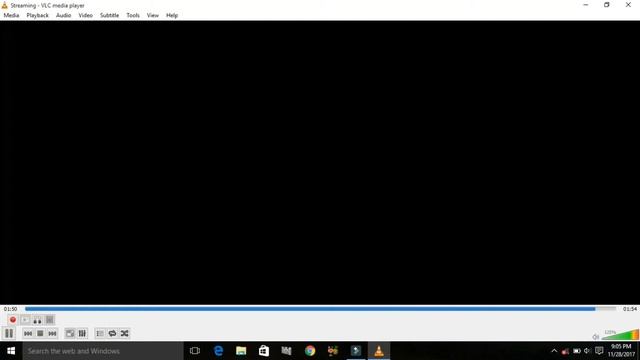Click the system tray volume speaker icon
The image size is (640, 360).
[x=587, y=351]
